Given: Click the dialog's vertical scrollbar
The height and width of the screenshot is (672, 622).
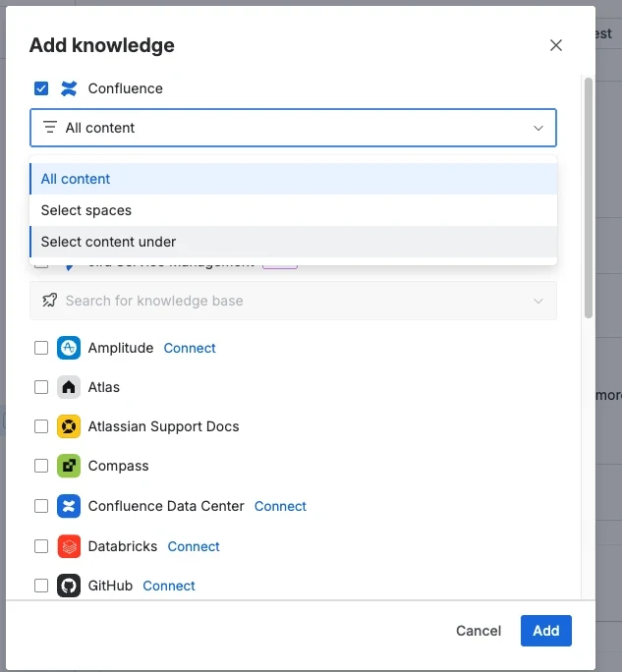Looking at the screenshot, I should [589, 196].
